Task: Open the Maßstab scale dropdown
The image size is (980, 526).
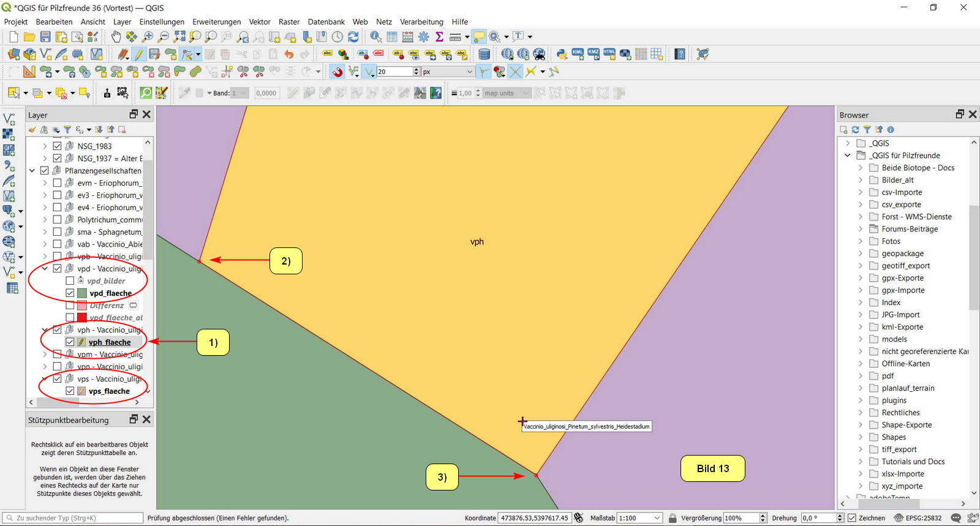Action: [x=657, y=518]
